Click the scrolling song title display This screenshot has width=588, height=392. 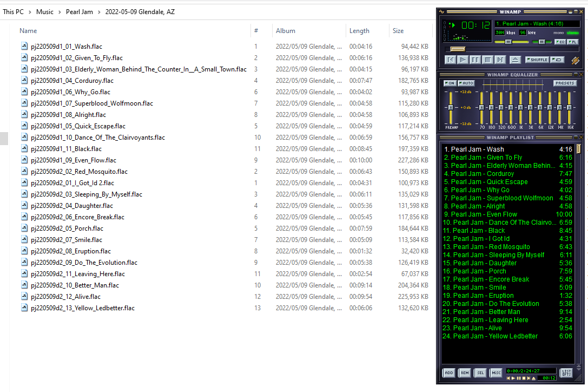[x=537, y=24]
